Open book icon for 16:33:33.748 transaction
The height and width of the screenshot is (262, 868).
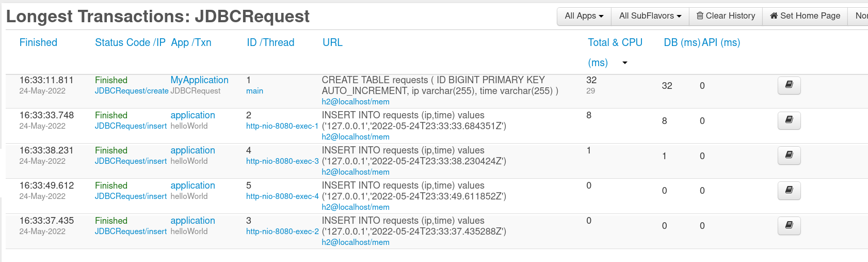point(789,120)
